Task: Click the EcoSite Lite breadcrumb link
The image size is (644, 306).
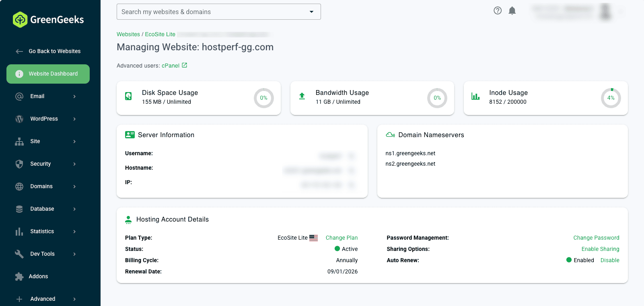Action: click(160, 34)
